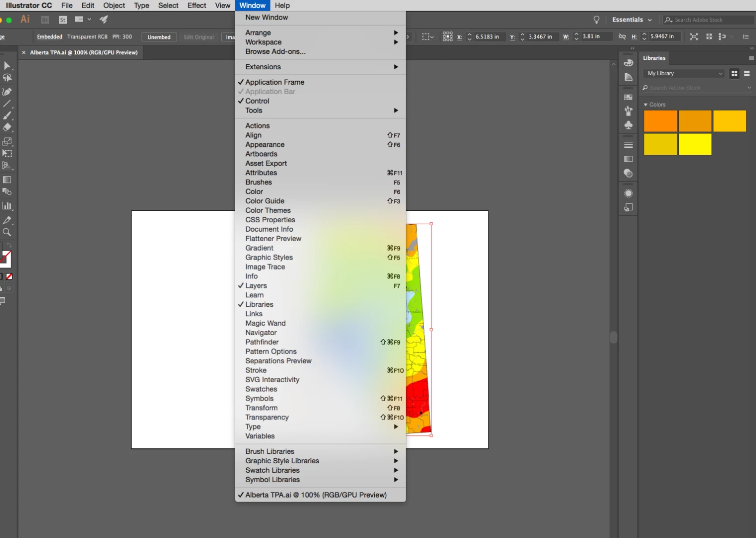Pick the pure yellow library color
Screen dimensions: 756x538
click(x=695, y=144)
